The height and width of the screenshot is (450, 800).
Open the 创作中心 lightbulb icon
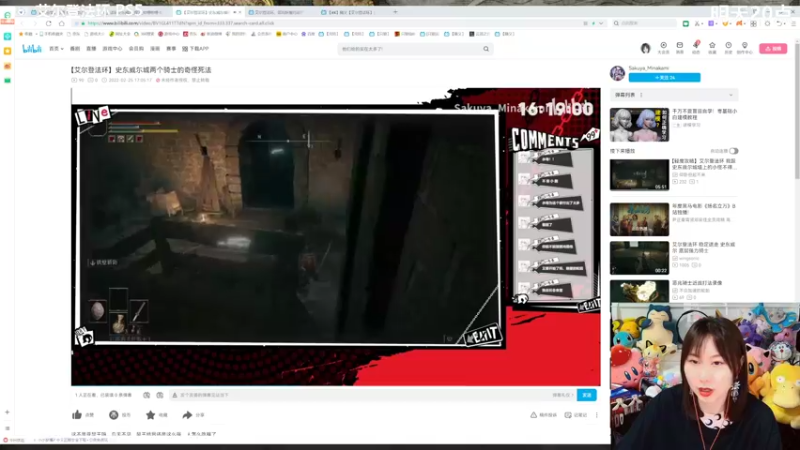[x=745, y=47]
